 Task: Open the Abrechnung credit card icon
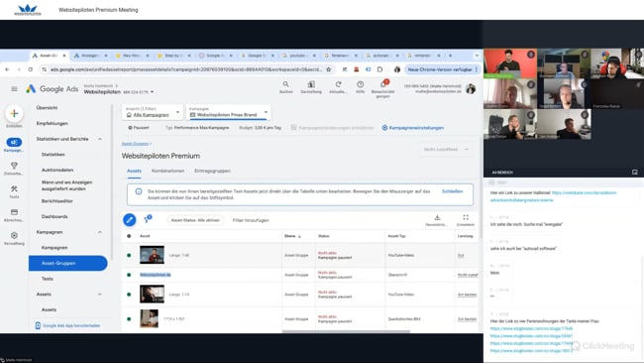coord(14,212)
